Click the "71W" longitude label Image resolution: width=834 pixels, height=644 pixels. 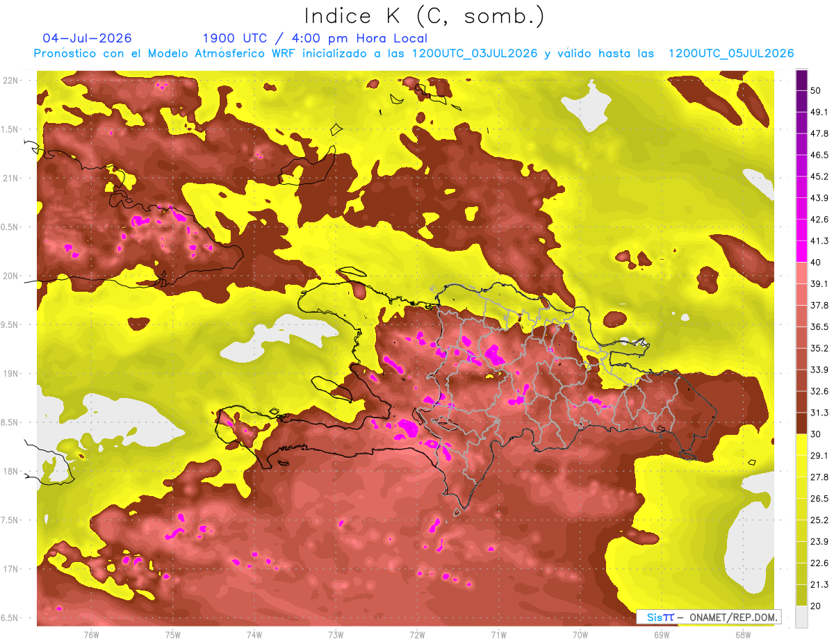tap(498, 635)
